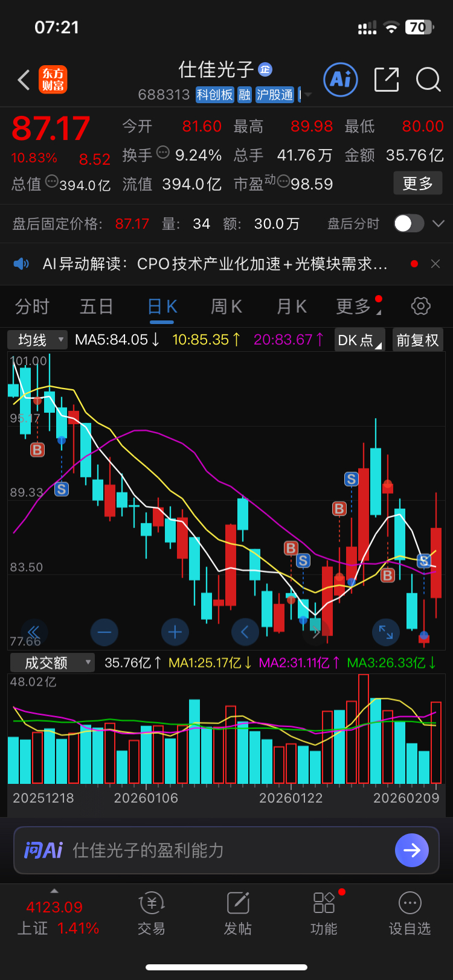
Task: Tap the zoom-in plus chart button
Action: pyautogui.click(x=175, y=632)
